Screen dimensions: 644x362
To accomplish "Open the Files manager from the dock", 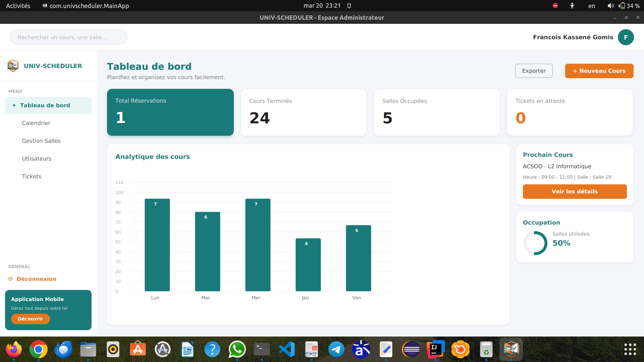I will pyautogui.click(x=88, y=349).
